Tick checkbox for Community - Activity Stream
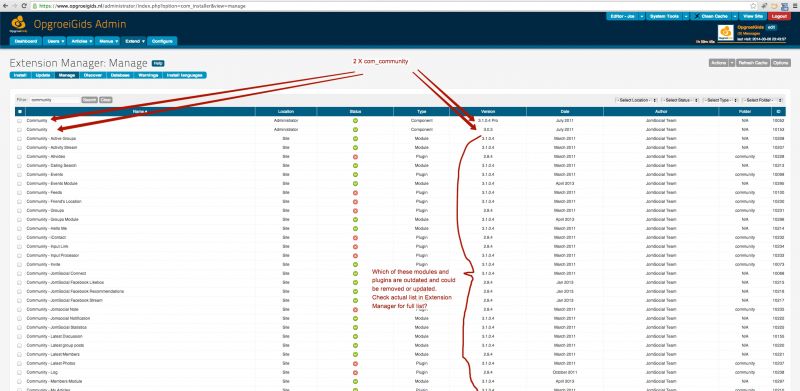The height and width of the screenshot is (391, 800). click(x=19, y=148)
